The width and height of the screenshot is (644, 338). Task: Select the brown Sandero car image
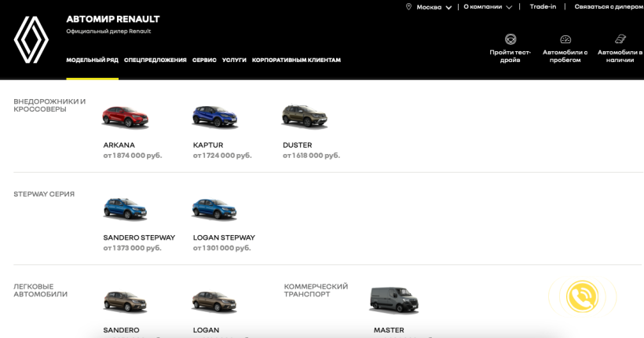126,302
